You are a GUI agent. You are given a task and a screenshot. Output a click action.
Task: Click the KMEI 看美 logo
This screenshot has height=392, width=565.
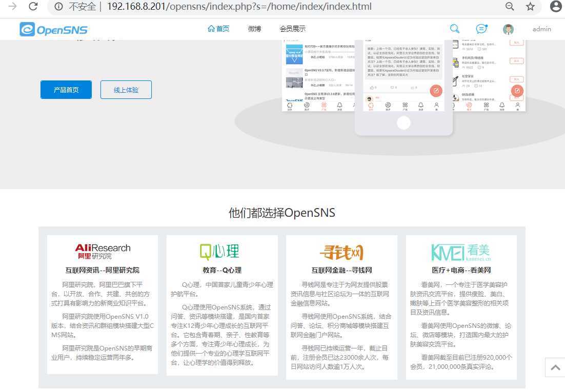click(461, 252)
